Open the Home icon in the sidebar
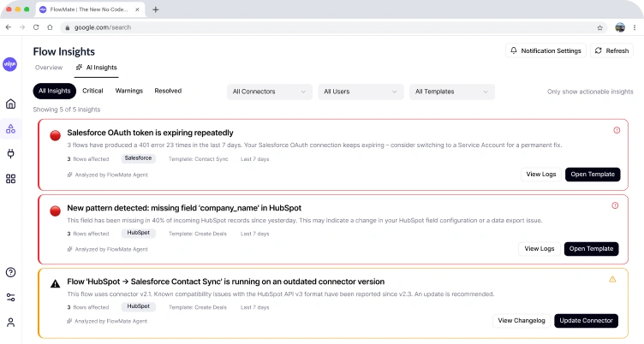The height and width of the screenshot is (344, 644). [x=10, y=104]
